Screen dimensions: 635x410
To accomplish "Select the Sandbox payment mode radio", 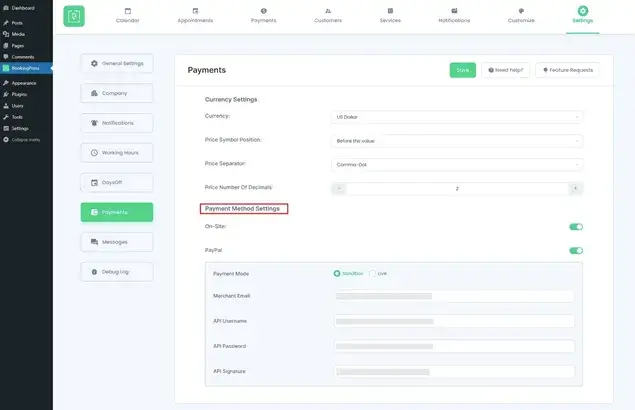I will coord(337,273).
